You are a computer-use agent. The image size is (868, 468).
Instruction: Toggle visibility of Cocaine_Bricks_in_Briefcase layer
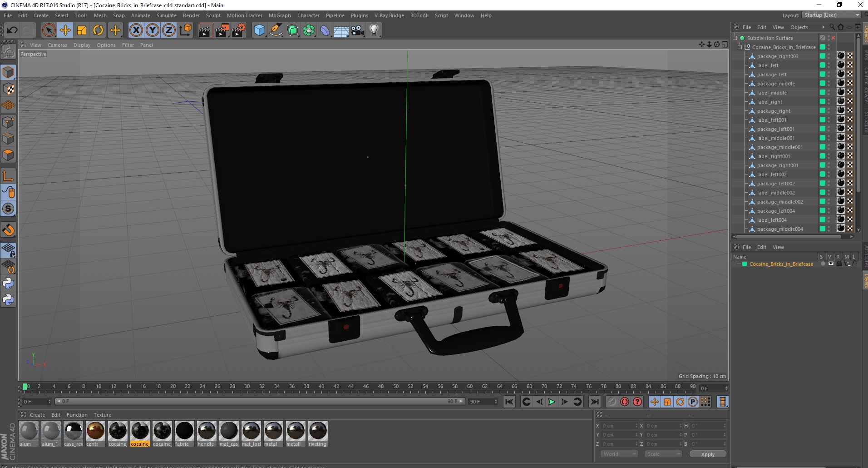[x=831, y=264]
